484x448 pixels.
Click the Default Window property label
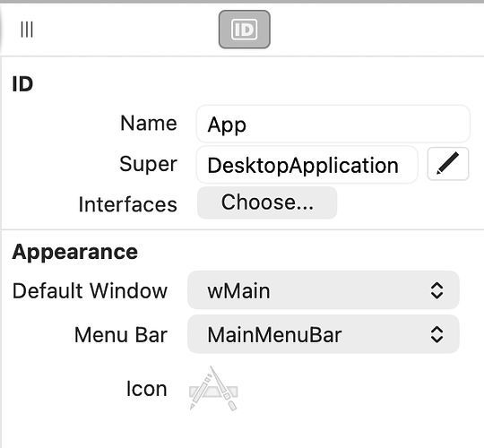point(90,290)
